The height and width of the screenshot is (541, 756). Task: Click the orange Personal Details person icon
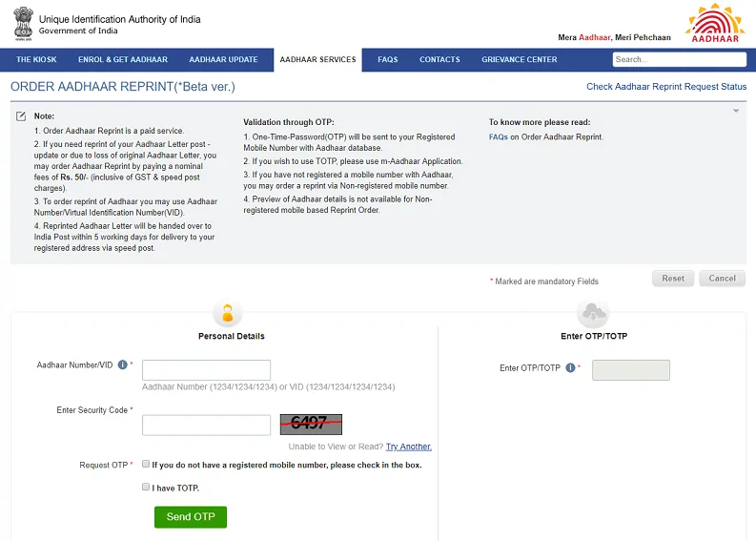coord(228,313)
